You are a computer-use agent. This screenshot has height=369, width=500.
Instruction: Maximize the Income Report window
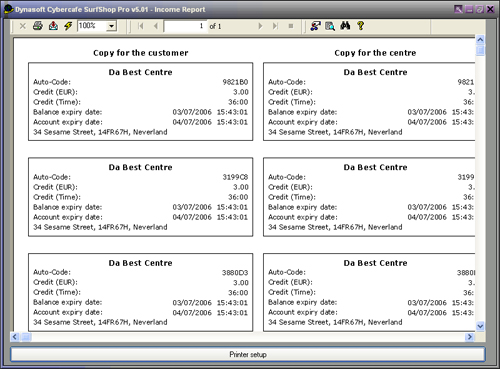click(480, 9)
